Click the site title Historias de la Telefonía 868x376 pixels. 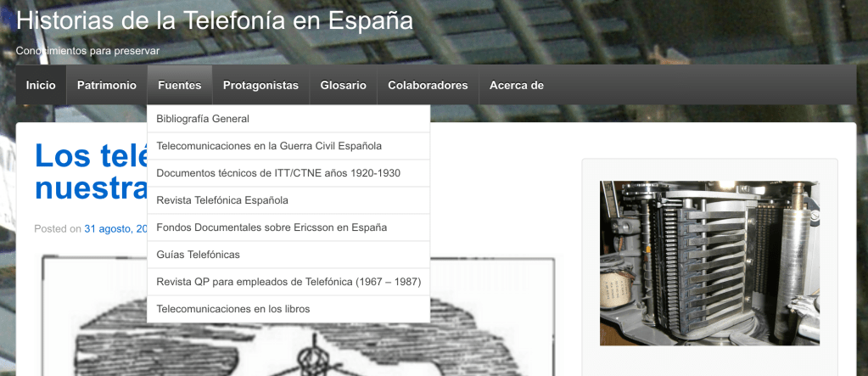tap(215, 20)
